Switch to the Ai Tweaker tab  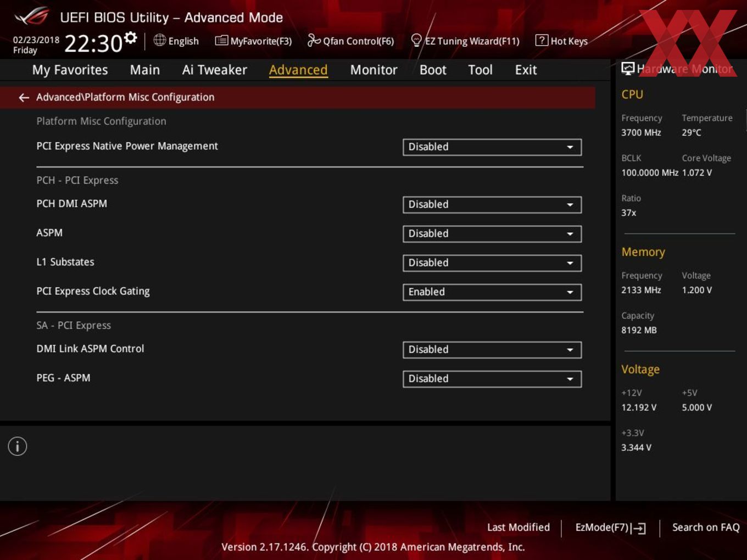215,70
